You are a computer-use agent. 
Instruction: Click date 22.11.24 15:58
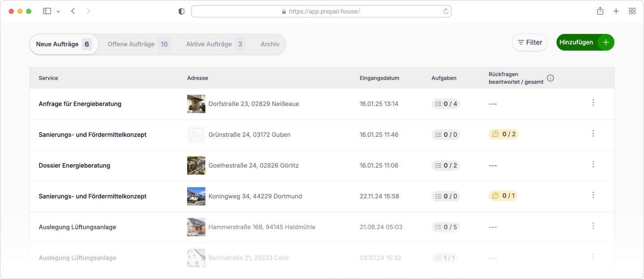pyautogui.click(x=379, y=196)
